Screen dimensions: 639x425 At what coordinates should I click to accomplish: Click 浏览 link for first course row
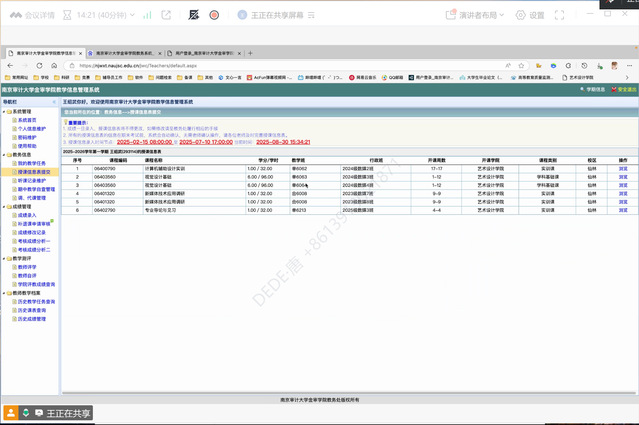click(622, 169)
